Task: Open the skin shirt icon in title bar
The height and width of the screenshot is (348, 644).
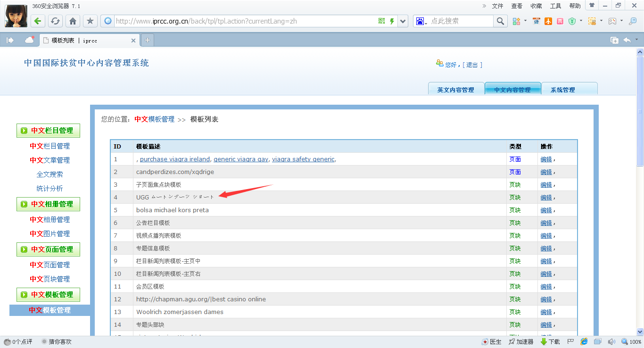Action: 592,5
